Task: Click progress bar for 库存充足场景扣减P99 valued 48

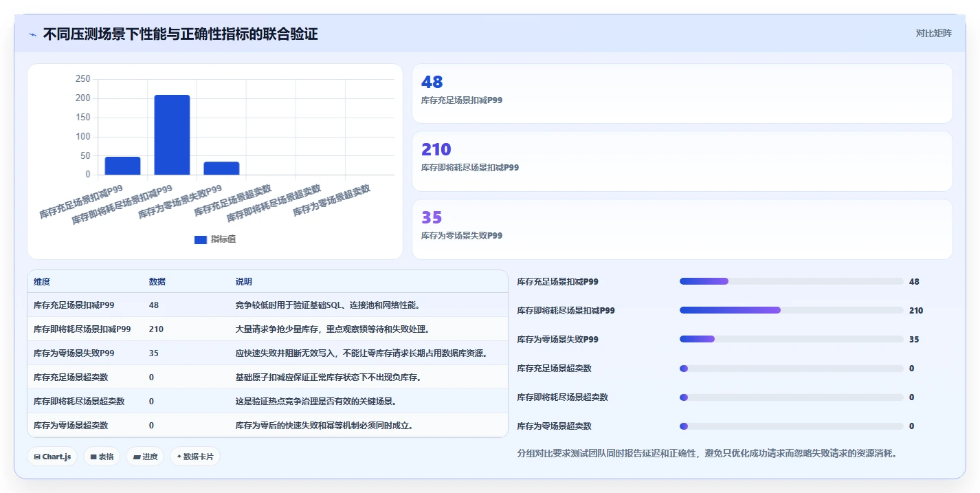Action: [x=791, y=281]
